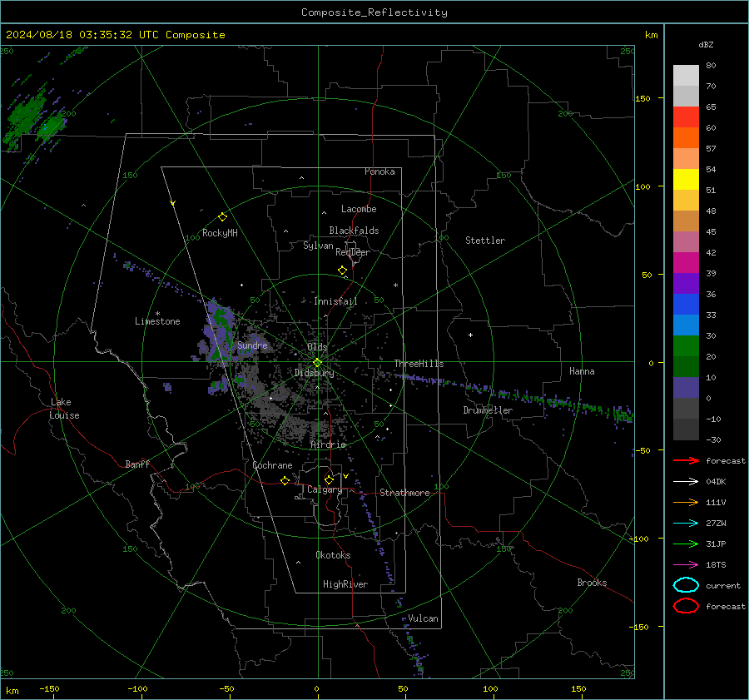Click the Ponoka label

(379, 171)
